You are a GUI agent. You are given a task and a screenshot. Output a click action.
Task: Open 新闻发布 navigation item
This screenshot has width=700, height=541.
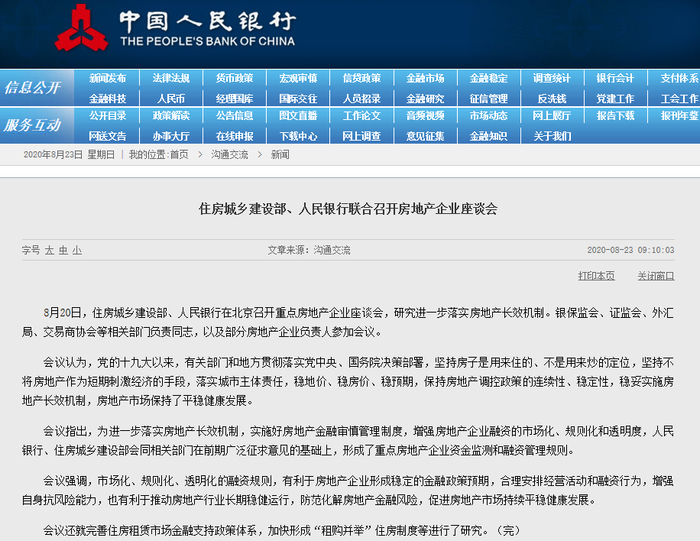pyautogui.click(x=108, y=78)
